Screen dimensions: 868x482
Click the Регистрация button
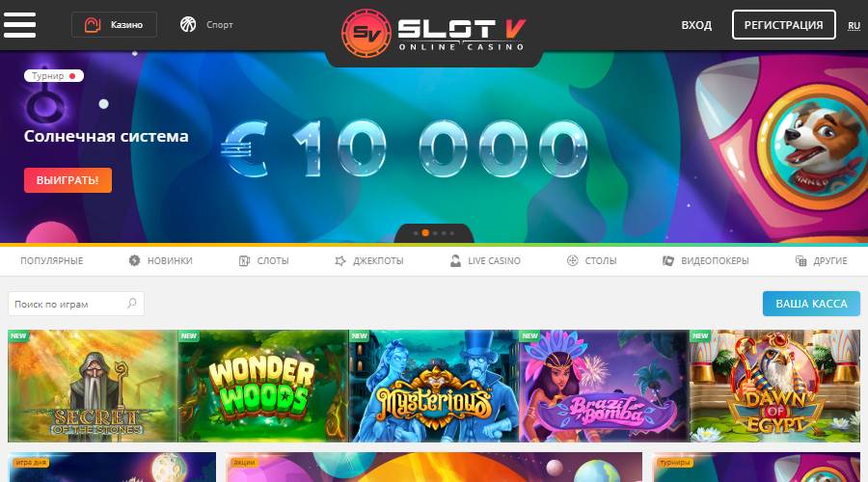click(x=783, y=25)
